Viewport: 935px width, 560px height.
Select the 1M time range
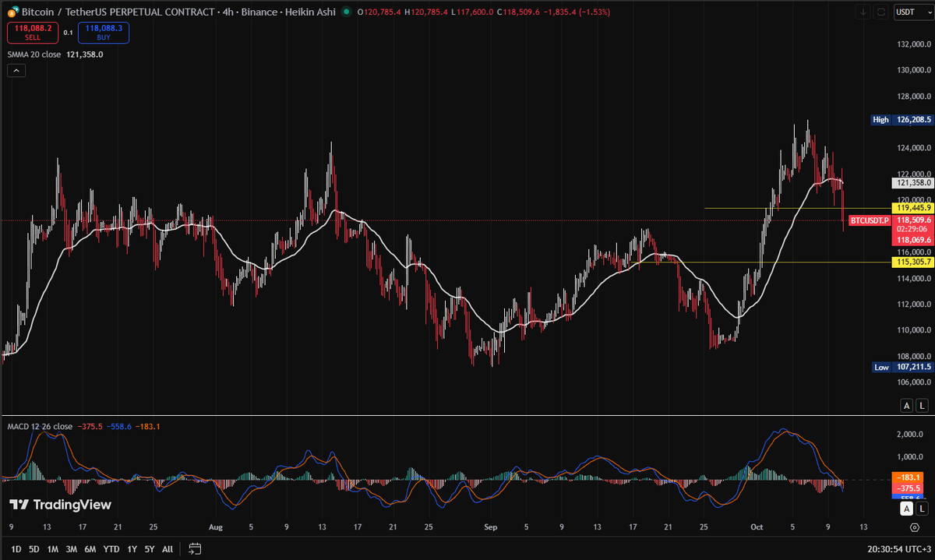point(53,549)
